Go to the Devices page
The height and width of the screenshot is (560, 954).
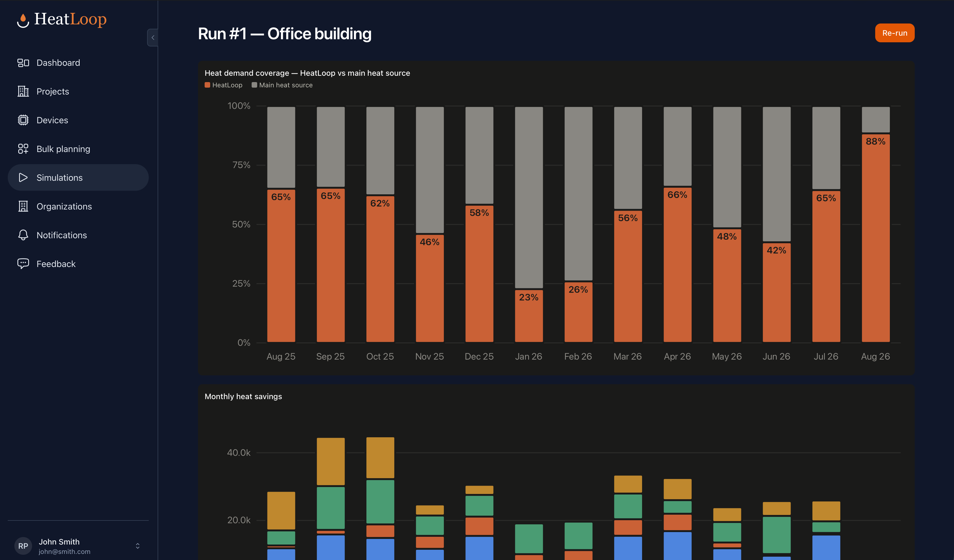[x=78, y=120]
